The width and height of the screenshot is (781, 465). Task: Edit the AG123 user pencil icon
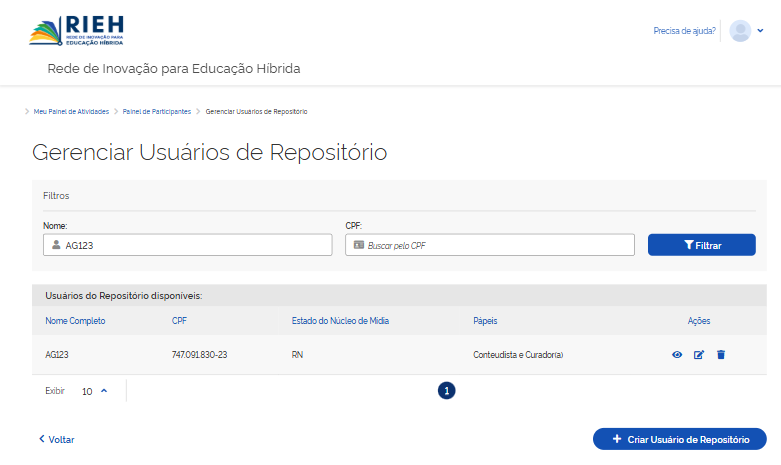coord(699,354)
